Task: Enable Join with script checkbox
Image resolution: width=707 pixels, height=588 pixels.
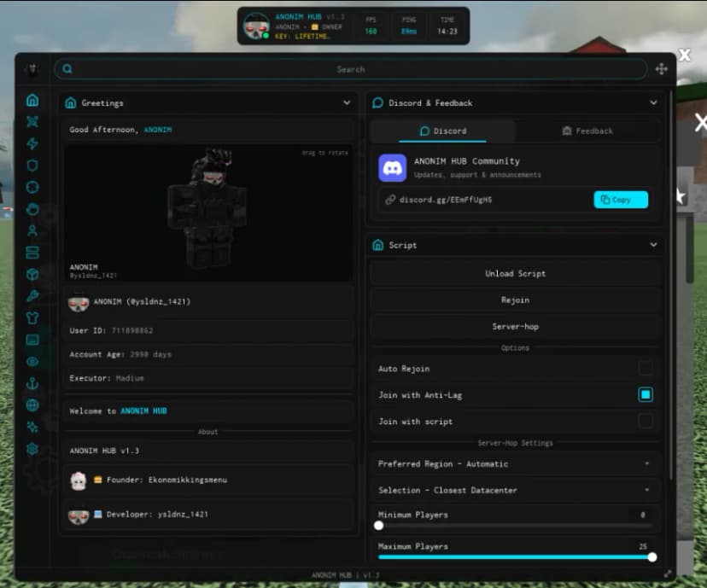Action: point(646,422)
